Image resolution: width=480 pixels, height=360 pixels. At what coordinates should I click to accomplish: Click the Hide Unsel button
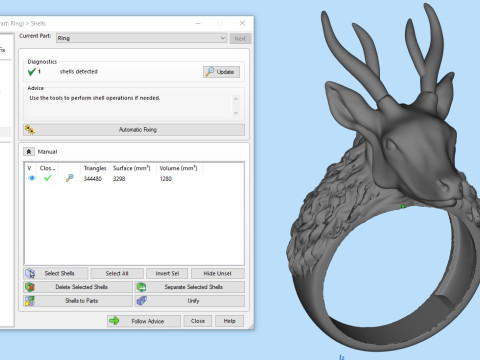(218, 274)
